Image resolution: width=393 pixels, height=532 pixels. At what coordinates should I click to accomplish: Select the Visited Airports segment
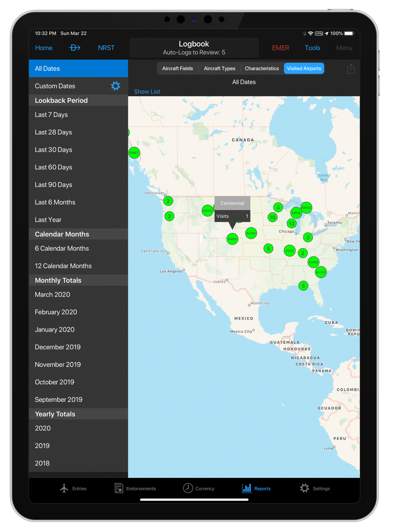[304, 69]
